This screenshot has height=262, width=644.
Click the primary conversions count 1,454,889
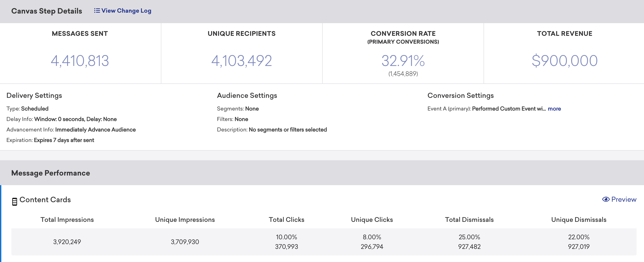click(403, 74)
